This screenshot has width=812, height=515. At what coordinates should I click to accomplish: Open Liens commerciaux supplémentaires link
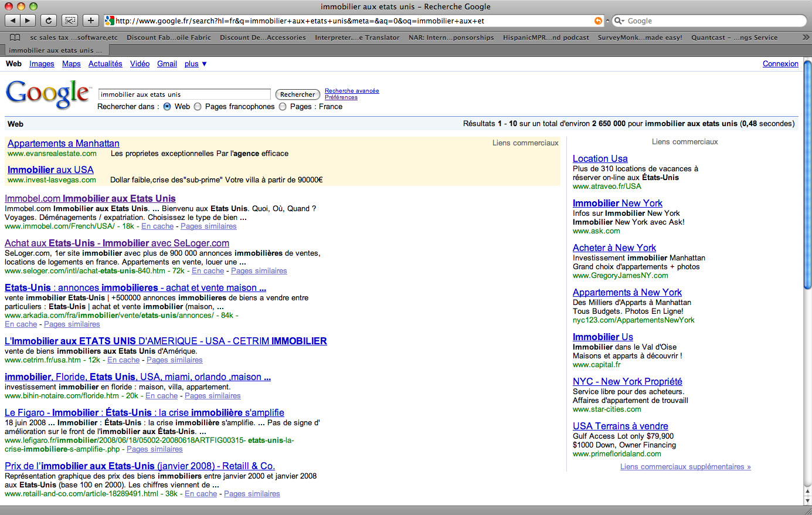point(685,467)
